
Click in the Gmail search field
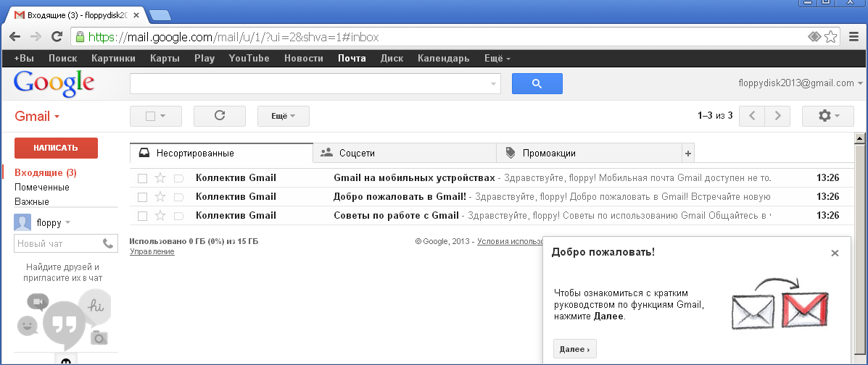(x=310, y=83)
